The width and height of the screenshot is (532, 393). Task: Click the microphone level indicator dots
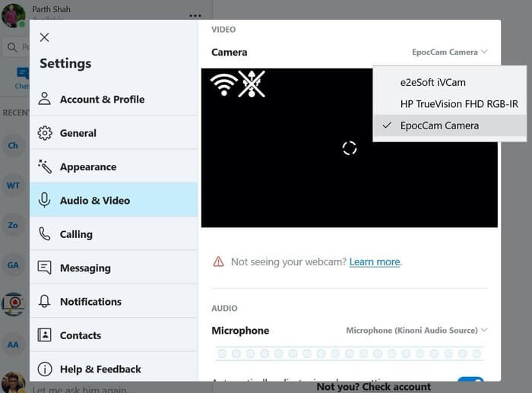pos(350,353)
